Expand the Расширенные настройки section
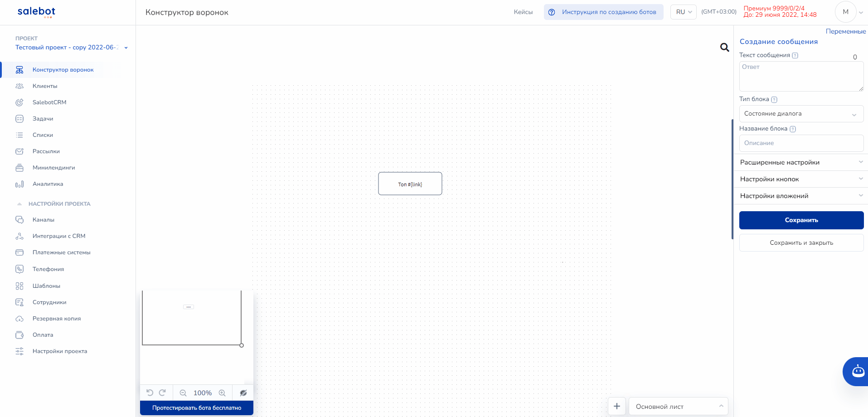Screen dimensions: 868x417 coord(800,162)
